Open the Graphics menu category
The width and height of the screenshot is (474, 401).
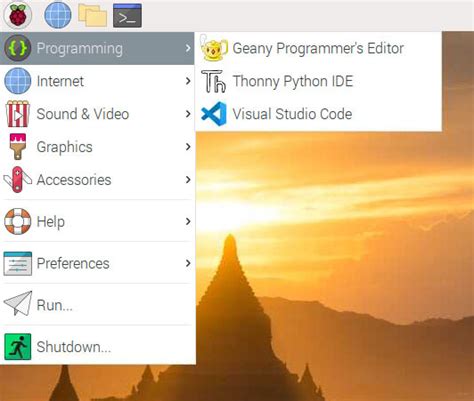point(97,147)
